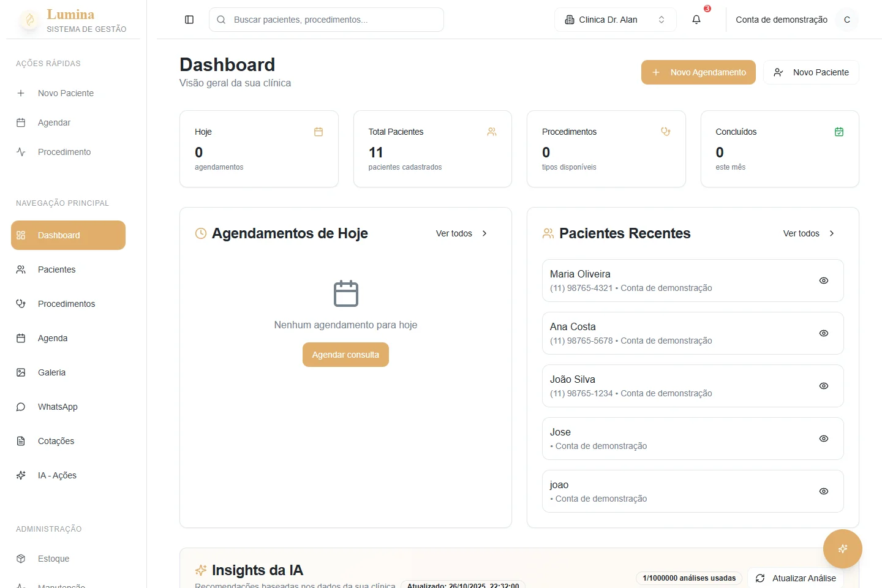The image size is (882, 588).
Task: Click Ana Costa patient name
Action: [x=573, y=326]
